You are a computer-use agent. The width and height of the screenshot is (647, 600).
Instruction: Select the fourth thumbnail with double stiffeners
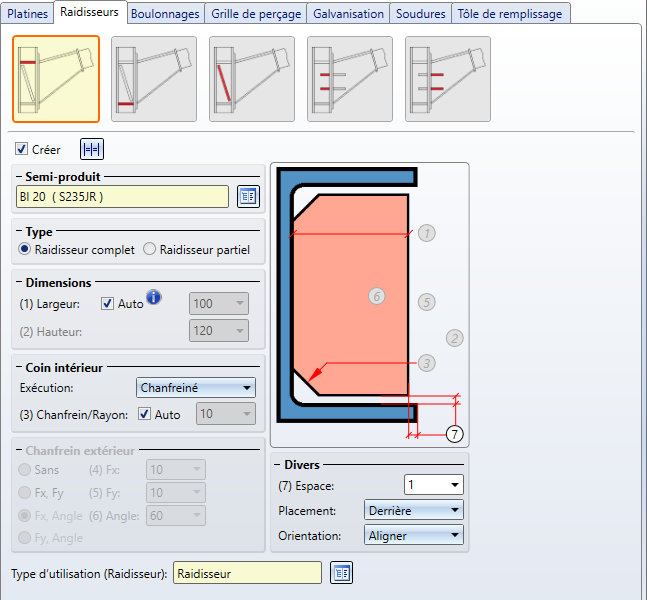(350, 79)
